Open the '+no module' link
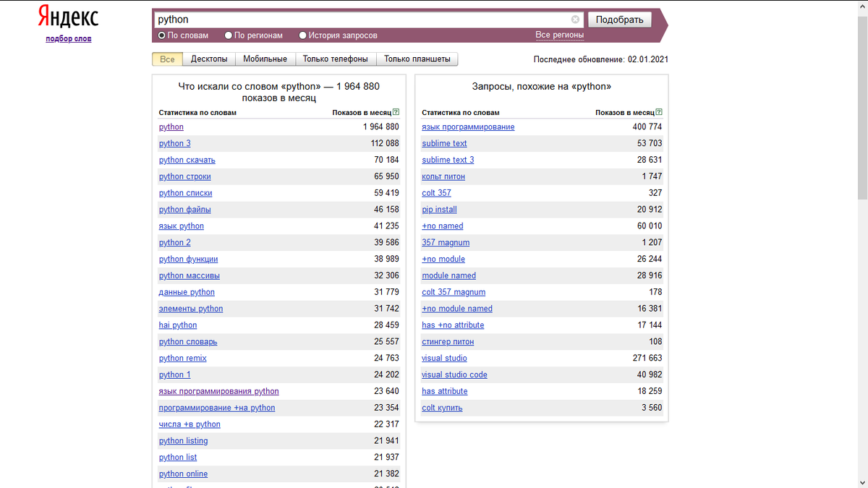Image resolution: width=868 pixels, height=488 pixels. [x=444, y=260]
